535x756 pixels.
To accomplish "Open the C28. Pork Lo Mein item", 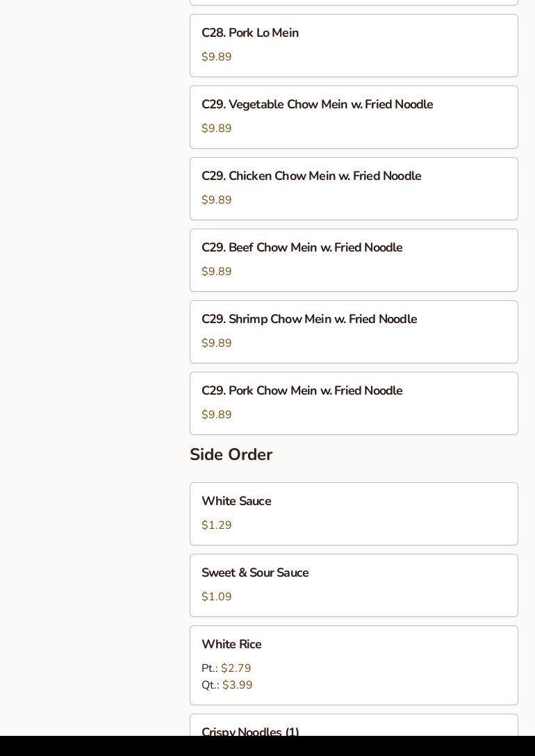I will 250,33.
